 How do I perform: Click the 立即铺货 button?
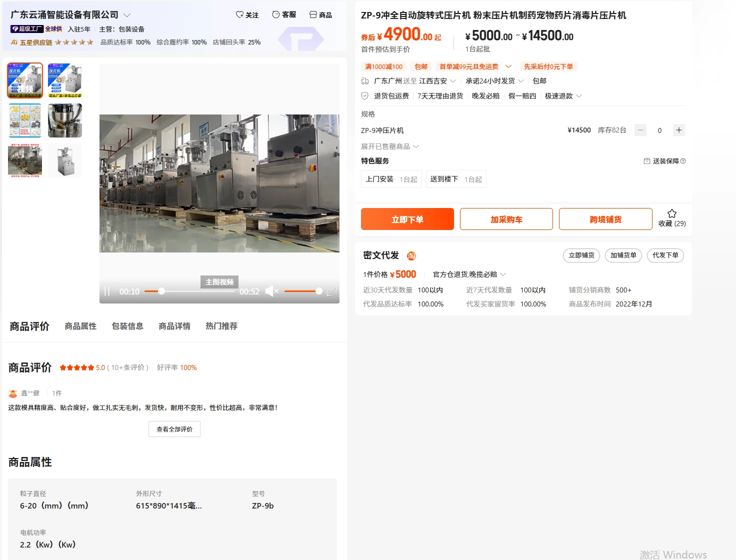581,255
